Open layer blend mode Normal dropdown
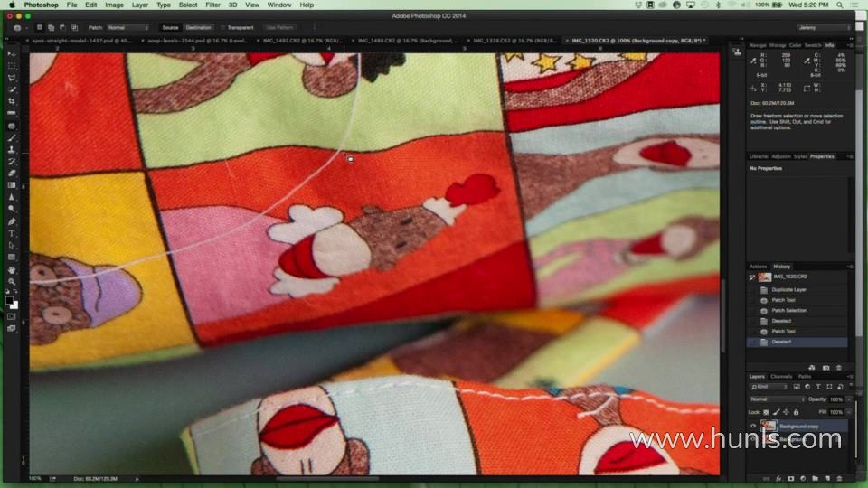868x488 pixels. [777, 399]
